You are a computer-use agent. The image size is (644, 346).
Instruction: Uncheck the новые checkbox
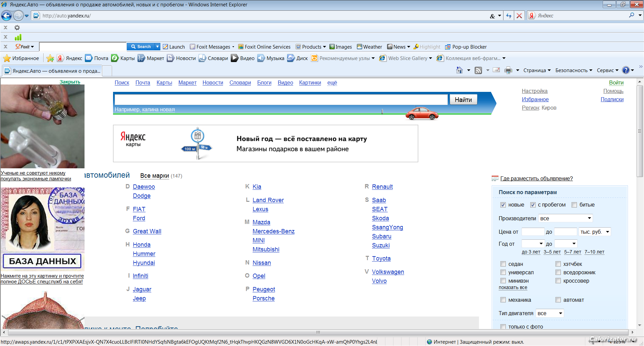pos(503,205)
